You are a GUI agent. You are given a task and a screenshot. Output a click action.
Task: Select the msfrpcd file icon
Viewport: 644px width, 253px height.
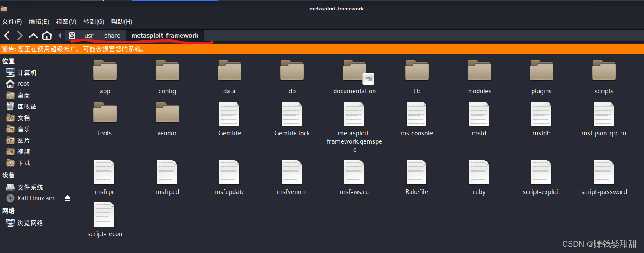coord(167,172)
